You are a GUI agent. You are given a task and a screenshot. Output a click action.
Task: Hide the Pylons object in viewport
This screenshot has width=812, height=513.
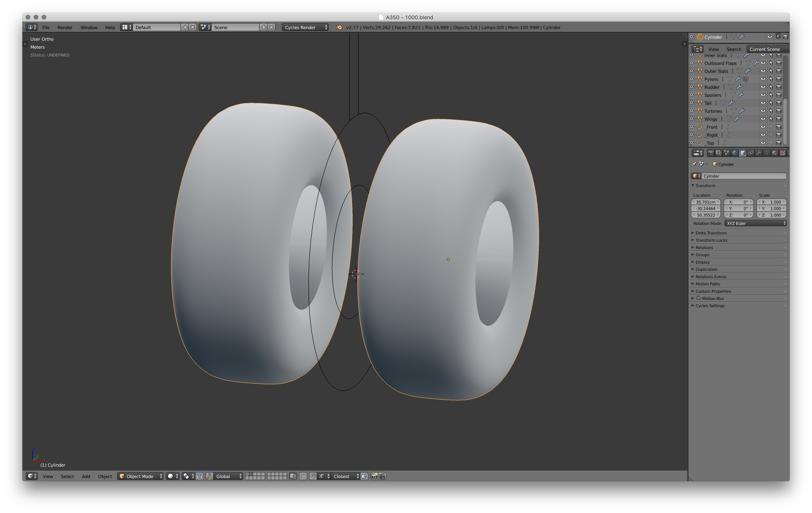click(x=763, y=79)
